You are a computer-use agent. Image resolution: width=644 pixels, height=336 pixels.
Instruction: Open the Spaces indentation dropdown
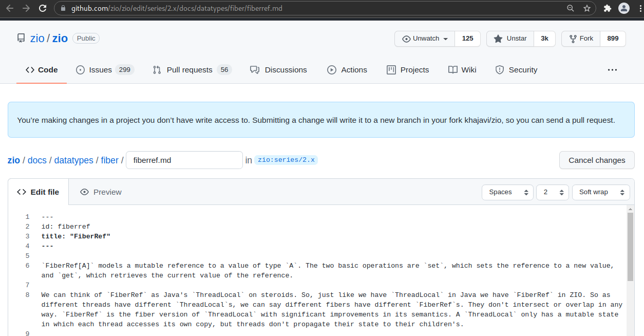[507, 192]
